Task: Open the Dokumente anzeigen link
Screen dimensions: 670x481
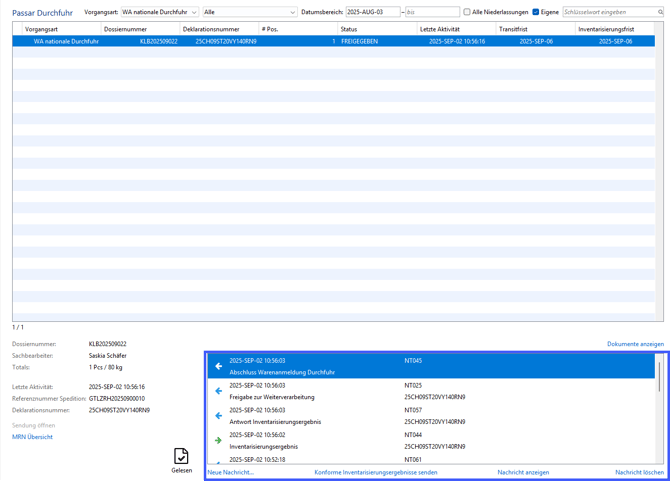Action: pos(635,344)
